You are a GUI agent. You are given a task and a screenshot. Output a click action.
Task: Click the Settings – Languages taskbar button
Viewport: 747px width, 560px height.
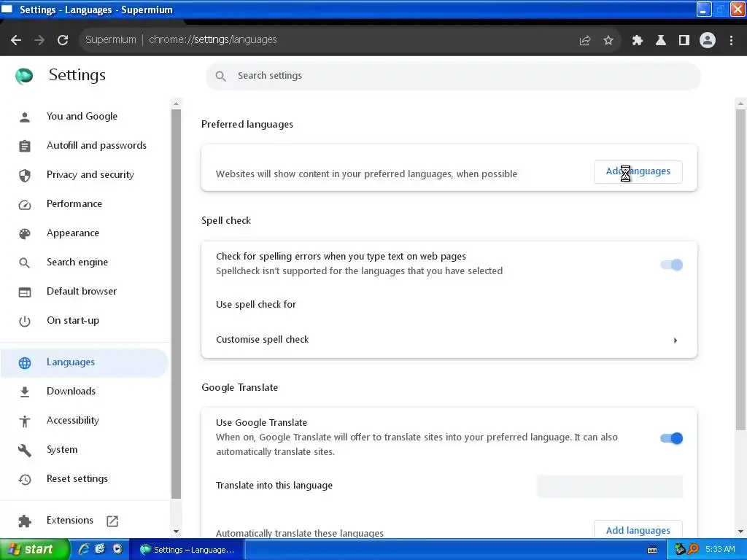click(187, 550)
